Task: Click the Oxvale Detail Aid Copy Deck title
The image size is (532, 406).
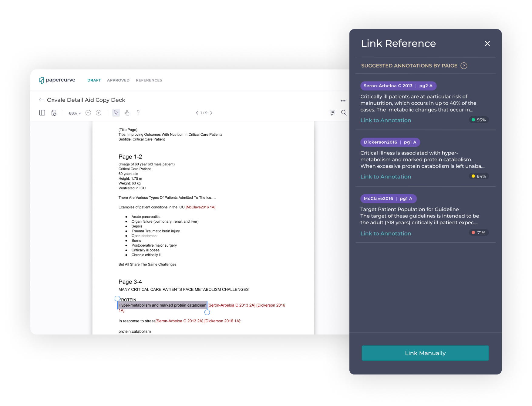Action: 86,100
